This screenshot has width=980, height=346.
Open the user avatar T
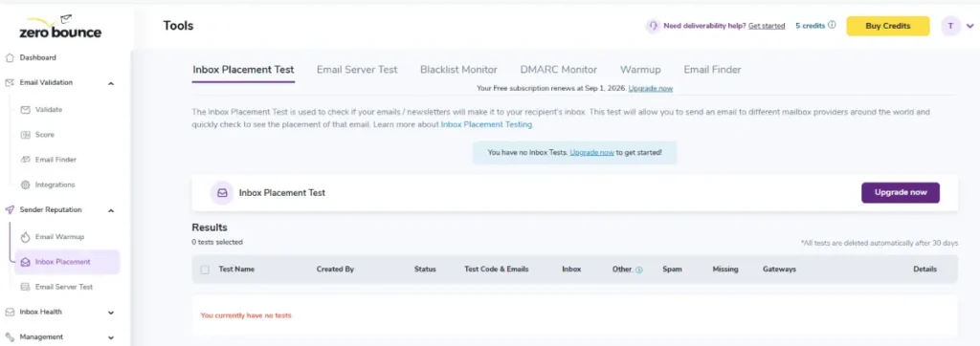tap(950, 26)
